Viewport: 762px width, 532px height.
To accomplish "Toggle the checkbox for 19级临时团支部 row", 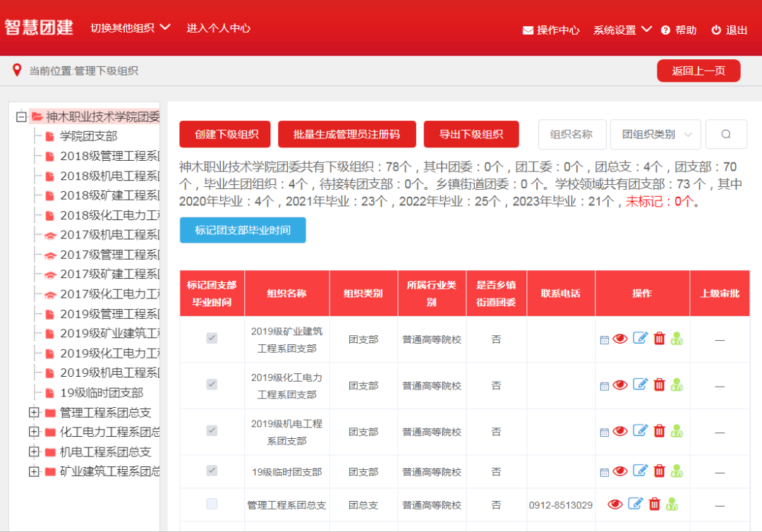I will coord(212,470).
